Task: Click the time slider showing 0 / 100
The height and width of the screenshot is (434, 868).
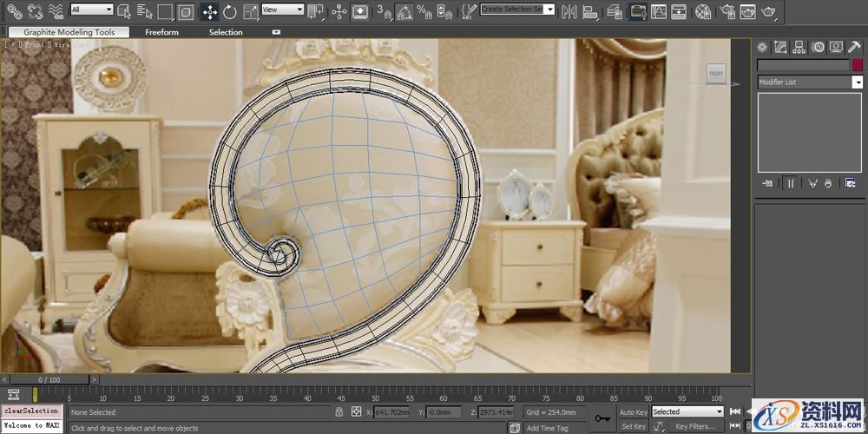Action: [49, 380]
